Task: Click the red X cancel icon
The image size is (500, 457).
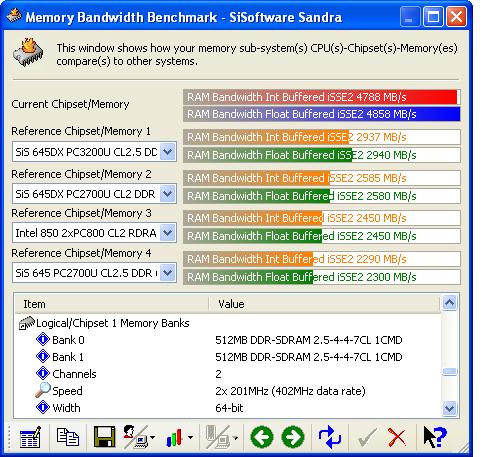Action: click(397, 437)
